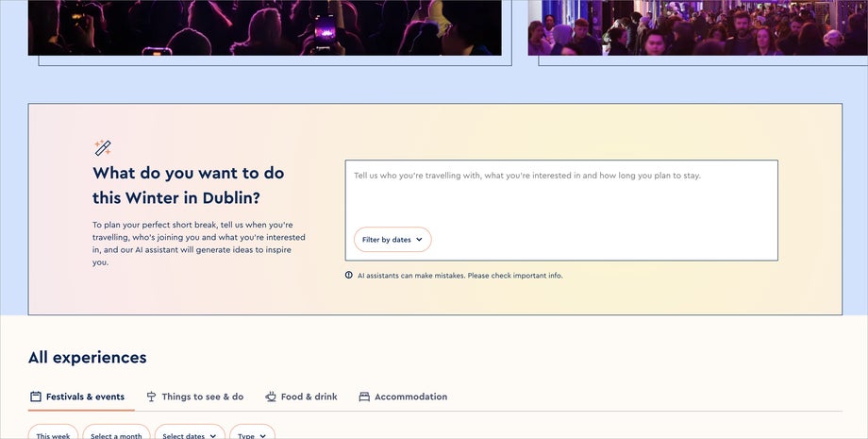Click 'What do you want to do' heading
868x439 pixels.
(x=188, y=185)
